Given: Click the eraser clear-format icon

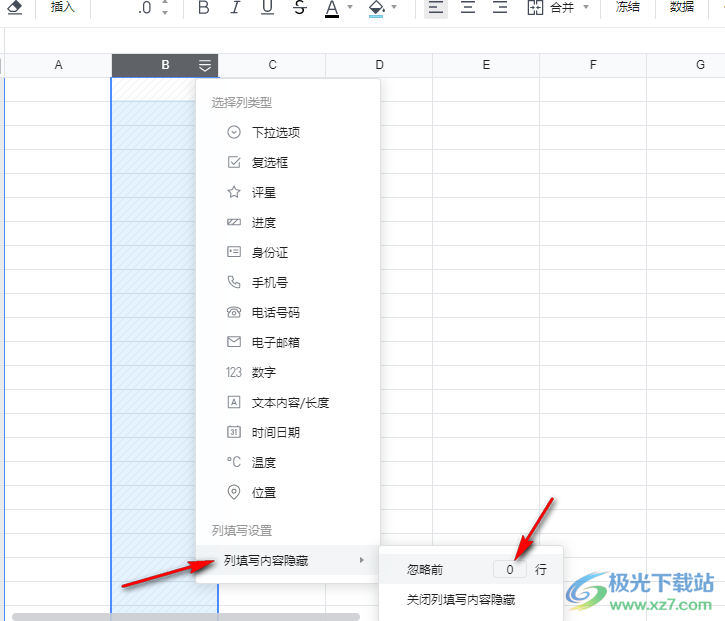Looking at the screenshot, I should pos(15,7).
